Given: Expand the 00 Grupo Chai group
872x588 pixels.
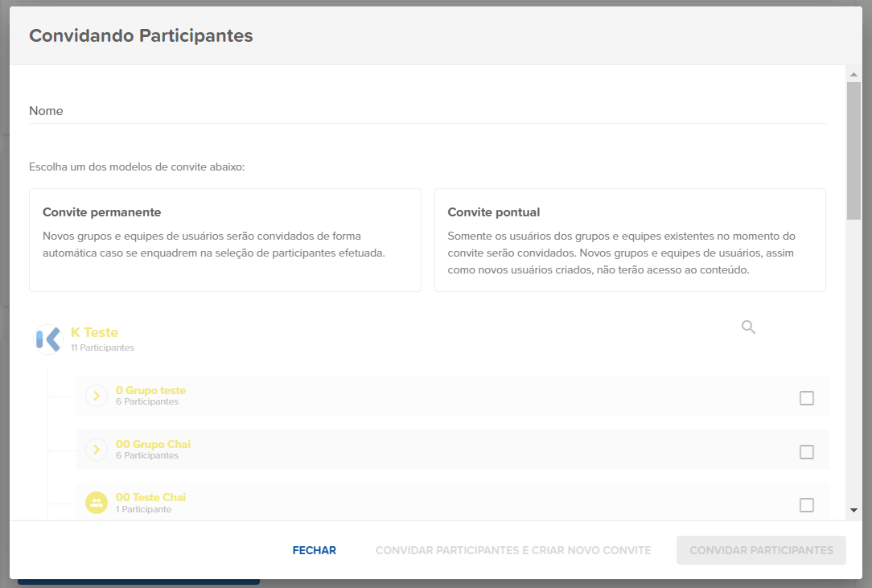Looking at the screenshot, I should tap(97, 450).
